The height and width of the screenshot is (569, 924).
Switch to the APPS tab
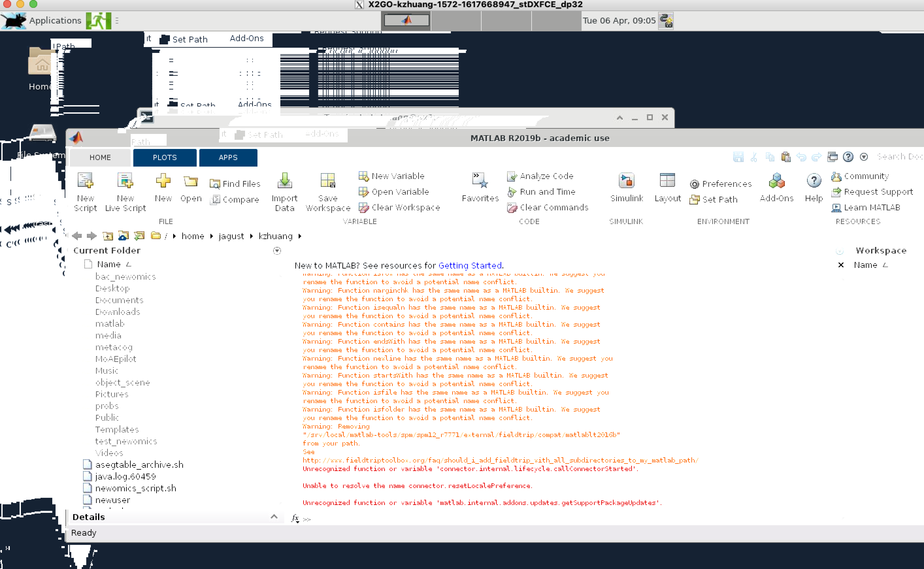pos(228,157)
